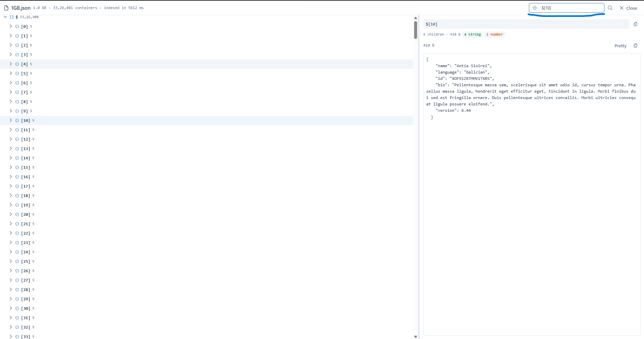The height and width of the screenshot is (339, 644).
Task: Select the [33] tree row
Action: tap(206, 336)
